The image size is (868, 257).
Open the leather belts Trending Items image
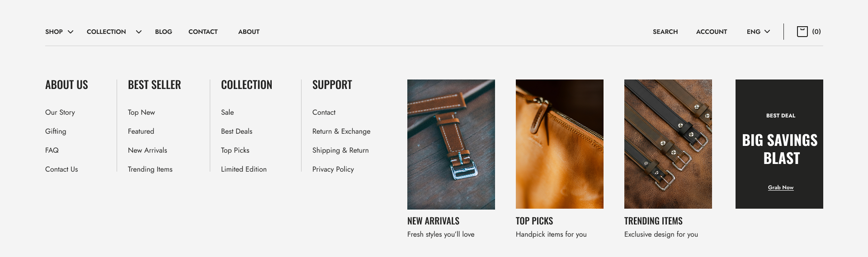click(x=668, y=144)
